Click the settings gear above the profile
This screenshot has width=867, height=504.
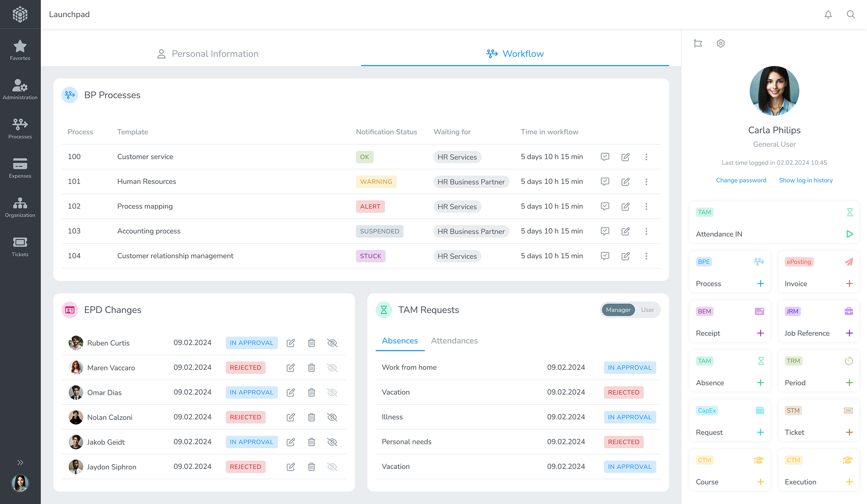click(721, 43)
